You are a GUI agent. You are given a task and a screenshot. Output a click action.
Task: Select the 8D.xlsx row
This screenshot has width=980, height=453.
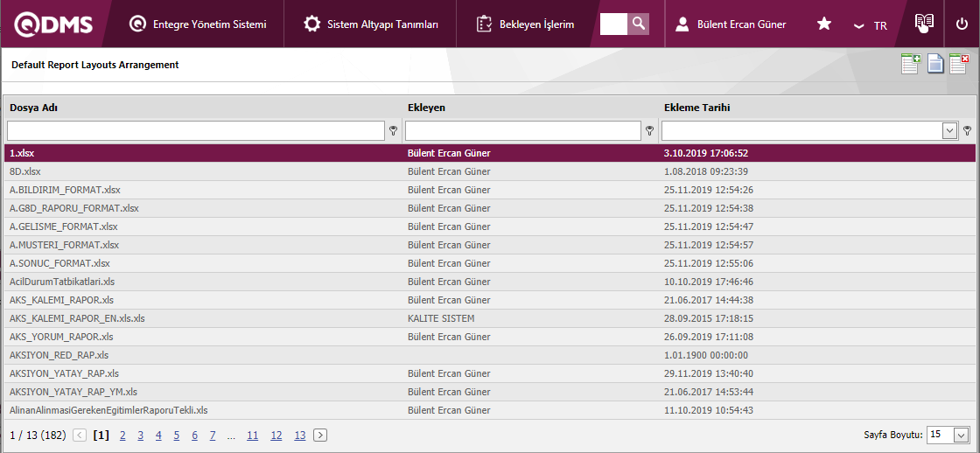(490, 171)
